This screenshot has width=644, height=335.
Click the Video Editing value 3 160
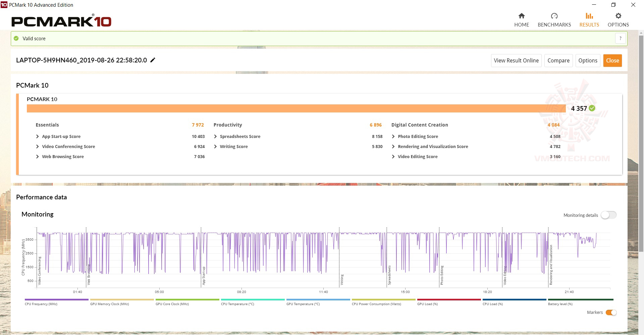click(x=555, y=156)
